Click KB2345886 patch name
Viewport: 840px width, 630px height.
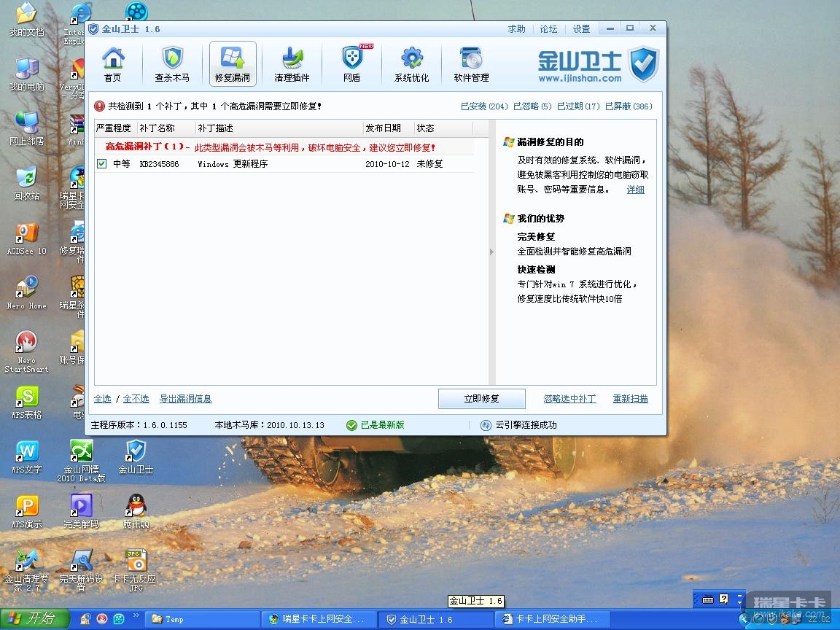tap(159, 164)
